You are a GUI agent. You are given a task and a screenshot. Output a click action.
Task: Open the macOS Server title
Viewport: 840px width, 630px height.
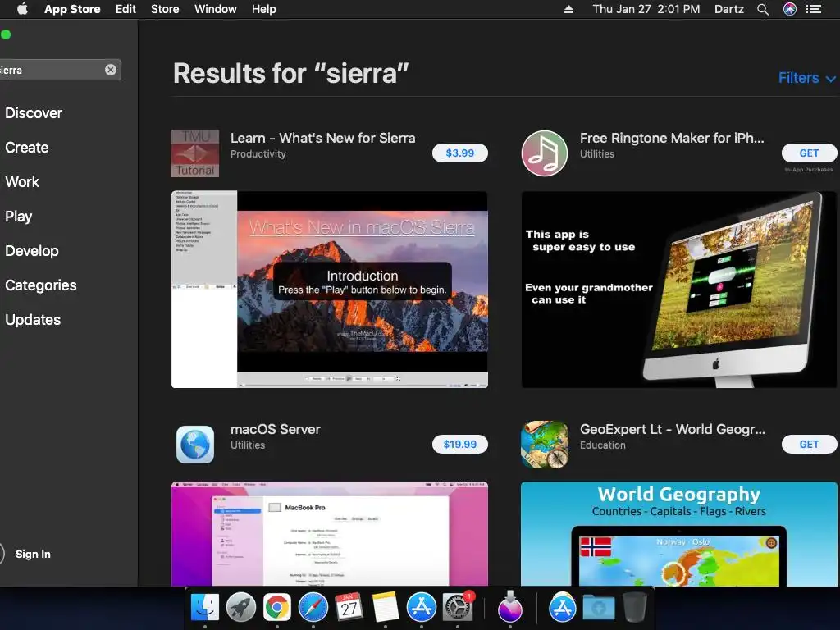pos(276,430)
